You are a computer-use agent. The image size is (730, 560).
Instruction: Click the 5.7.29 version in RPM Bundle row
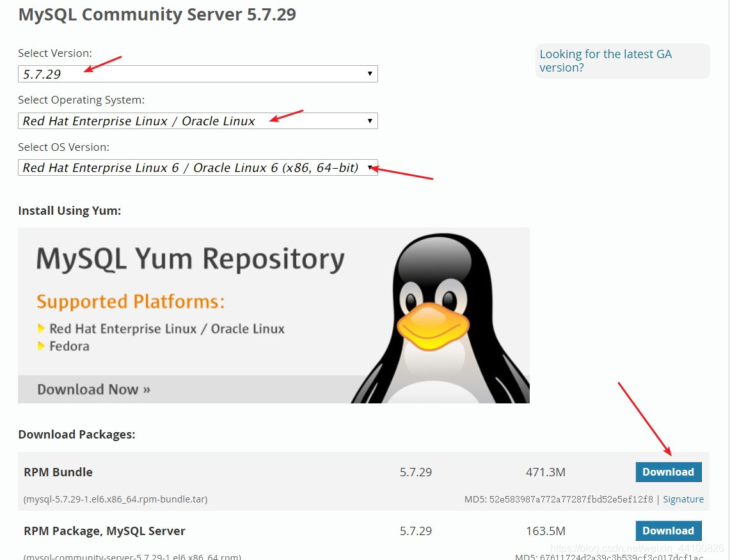point(416,472)
